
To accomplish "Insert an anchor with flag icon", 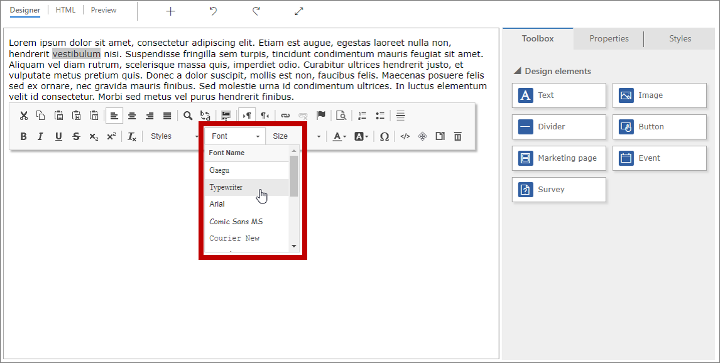I will click(x=321, y=116).
